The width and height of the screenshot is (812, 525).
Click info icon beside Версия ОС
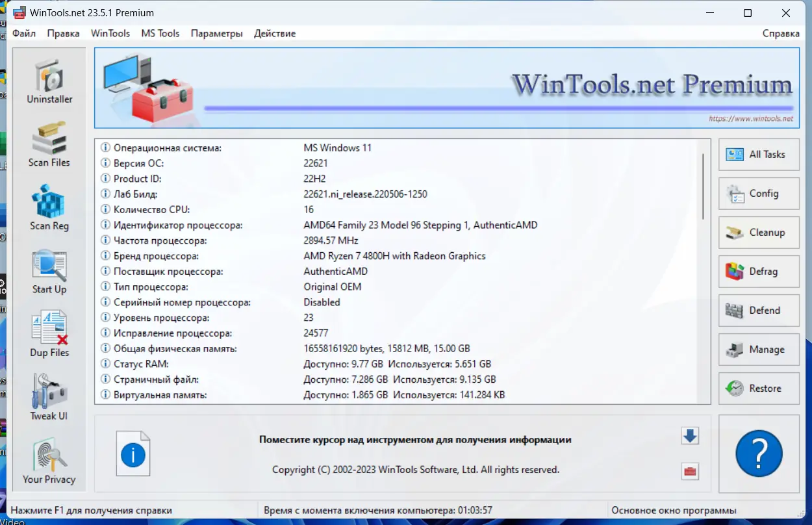[106, 163]
